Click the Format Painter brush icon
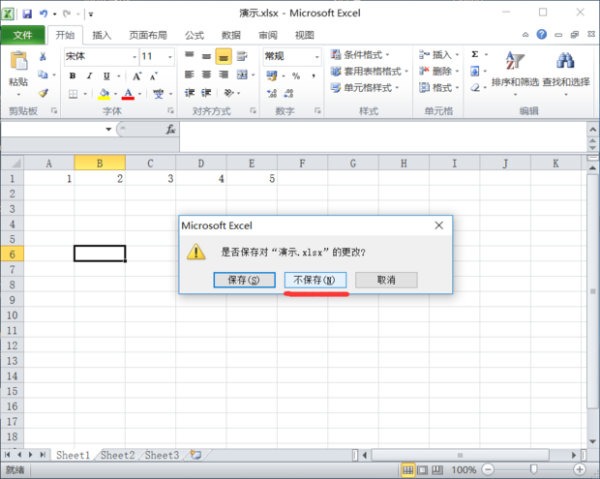This screenshot has width=600, height=479. point(43,93)
